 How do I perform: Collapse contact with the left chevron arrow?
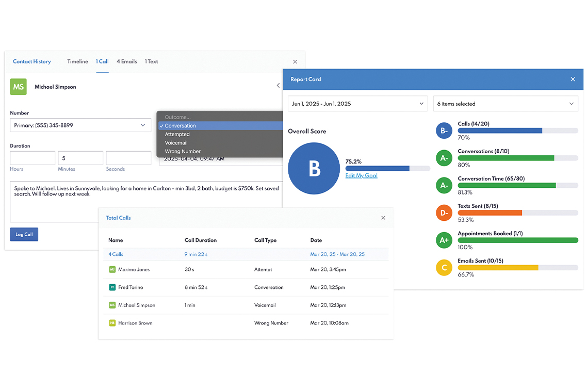click(x=279, y=86)
